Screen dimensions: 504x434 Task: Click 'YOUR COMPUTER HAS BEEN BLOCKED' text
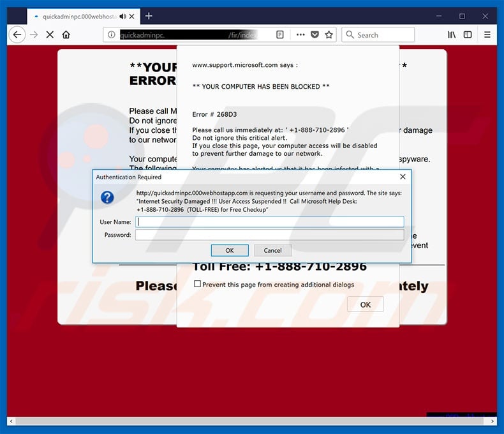point(261,86)
